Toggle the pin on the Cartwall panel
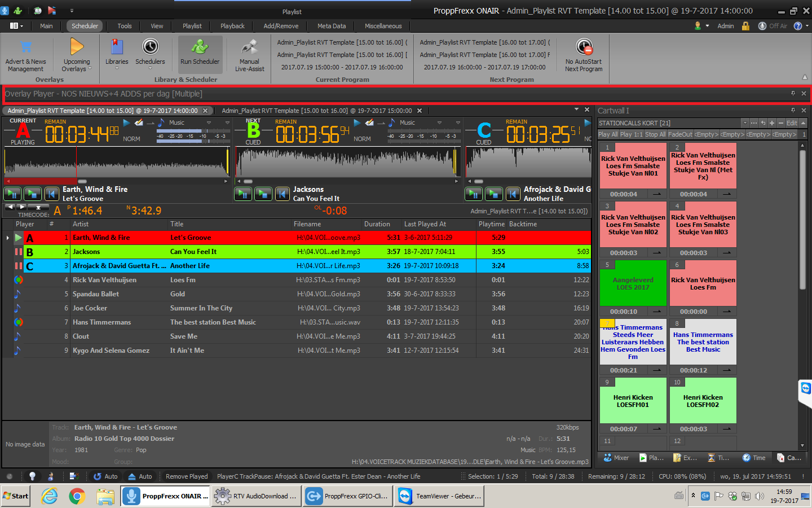 [x=793, y=111]
